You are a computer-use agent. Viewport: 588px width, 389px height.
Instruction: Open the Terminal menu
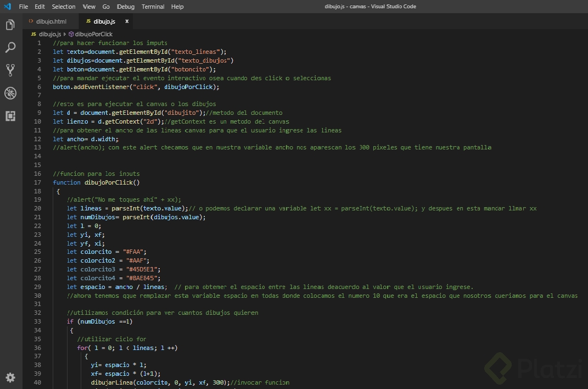click(x=153, y=7)
